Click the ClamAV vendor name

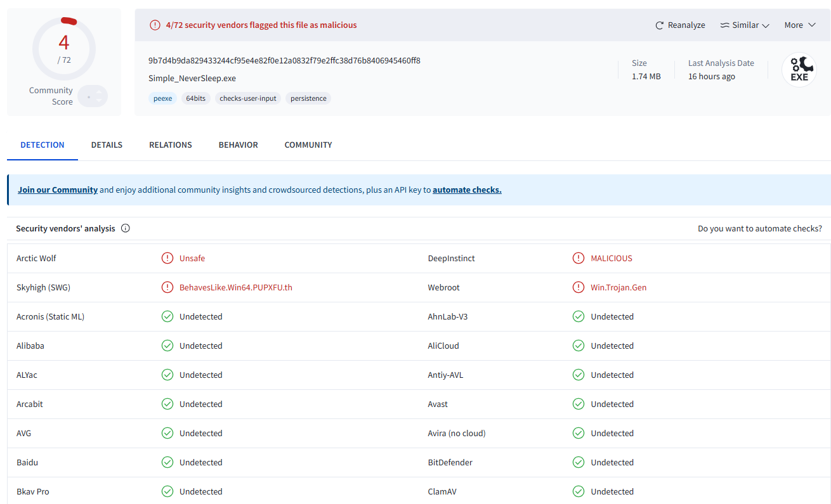click(442, 491)
